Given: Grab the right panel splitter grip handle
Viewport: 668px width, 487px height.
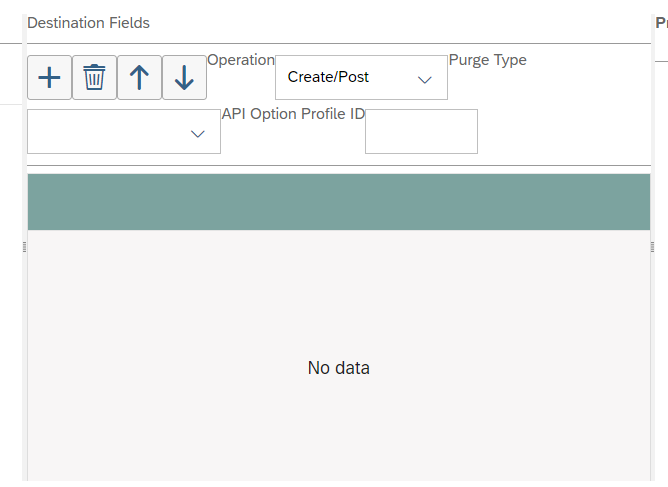Looking at the screenshot, I should (x=652, y=247).
